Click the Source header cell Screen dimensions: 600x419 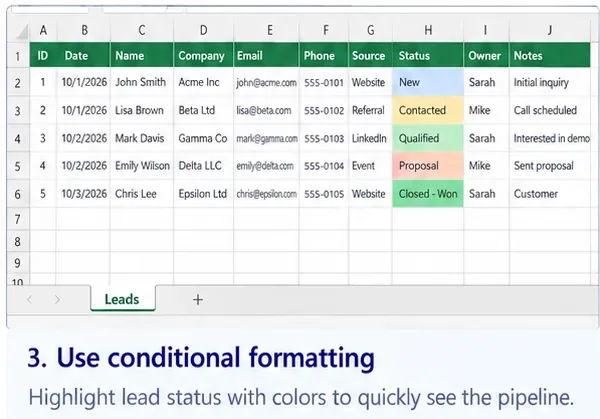point(370,55)
